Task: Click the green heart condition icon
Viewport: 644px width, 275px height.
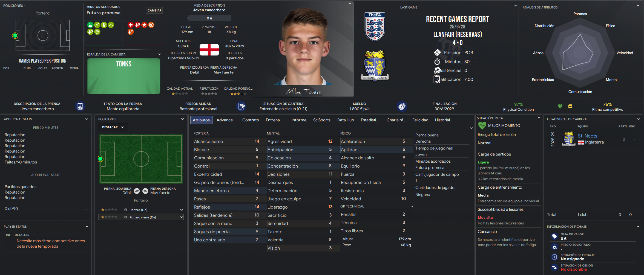Action: [560, 106]
